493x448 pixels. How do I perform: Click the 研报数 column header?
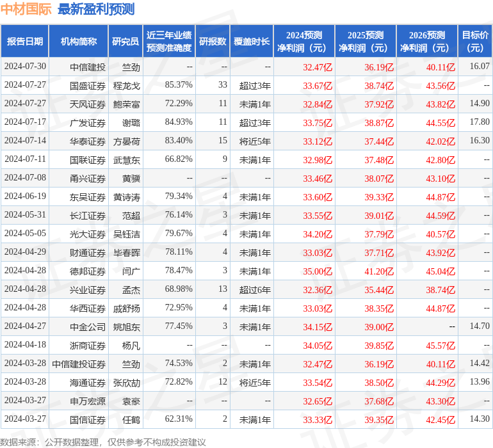pos(213,41)
